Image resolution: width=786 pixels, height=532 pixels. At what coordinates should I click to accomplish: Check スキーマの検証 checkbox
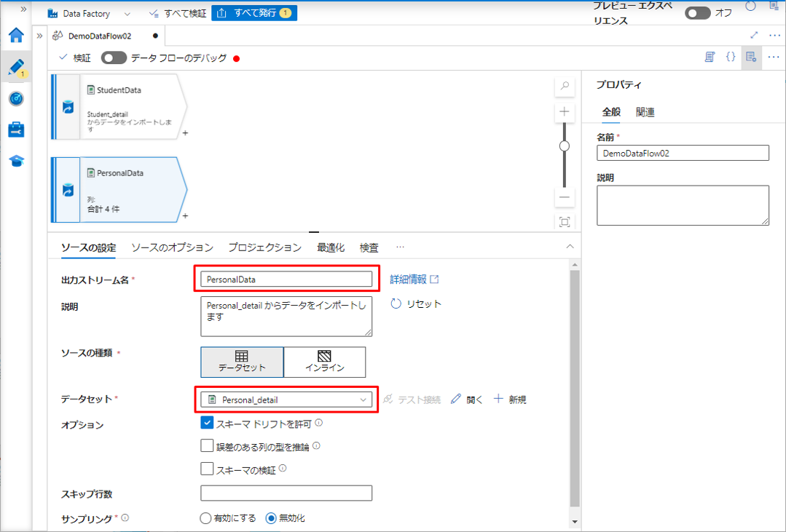pos(207,469)
